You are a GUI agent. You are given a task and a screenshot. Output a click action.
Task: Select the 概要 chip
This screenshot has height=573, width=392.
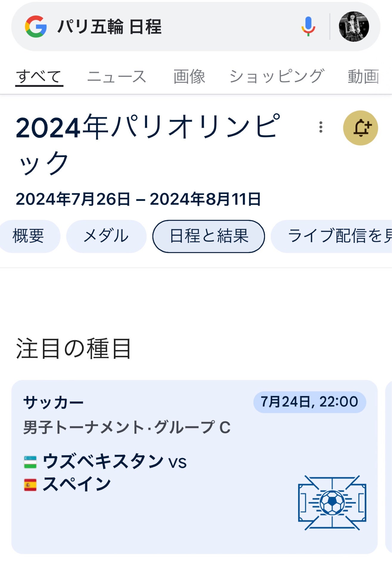click(28, 236)
